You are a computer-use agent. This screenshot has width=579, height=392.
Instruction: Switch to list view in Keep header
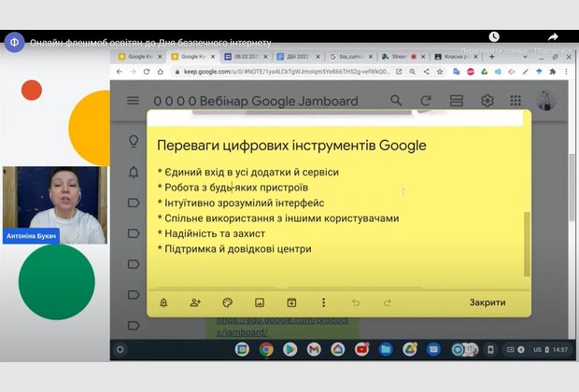click(457, 101)
